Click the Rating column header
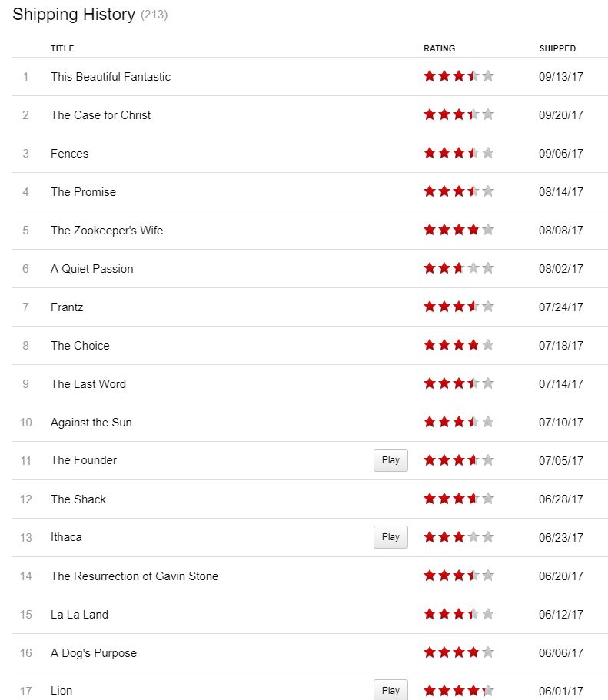The image size is (608, 700). click(x=439, y=48)
